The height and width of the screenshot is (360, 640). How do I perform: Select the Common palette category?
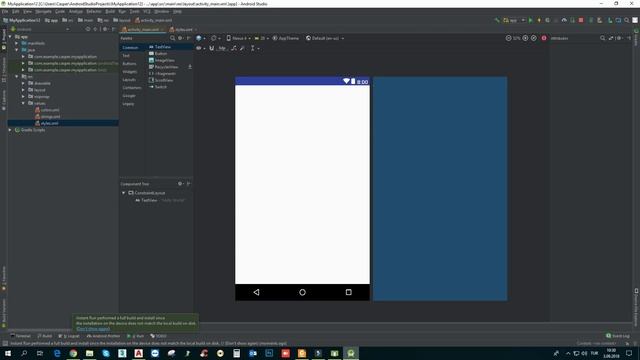point(131,47)
